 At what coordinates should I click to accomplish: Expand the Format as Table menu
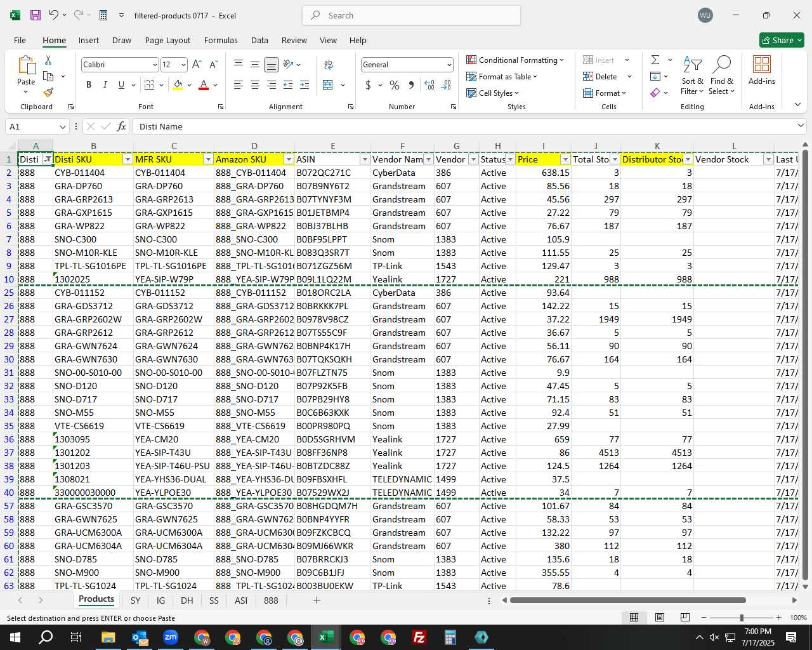[x=501, y=76]
